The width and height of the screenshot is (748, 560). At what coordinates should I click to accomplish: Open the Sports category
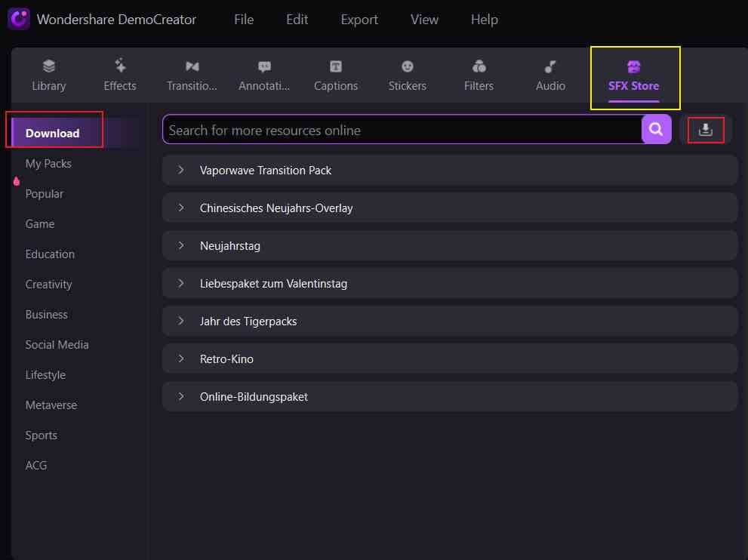coord(41,435)
